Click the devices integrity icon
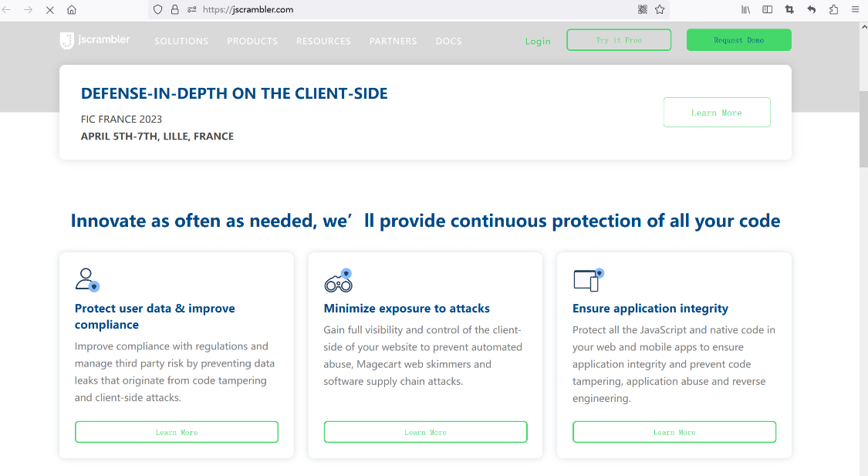This screenshot has width=868, height=476. pos(588,280)
